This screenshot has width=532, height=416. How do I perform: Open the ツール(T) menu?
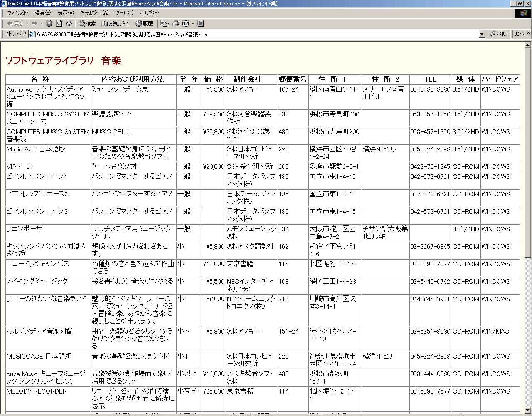(x=124, y=13)
